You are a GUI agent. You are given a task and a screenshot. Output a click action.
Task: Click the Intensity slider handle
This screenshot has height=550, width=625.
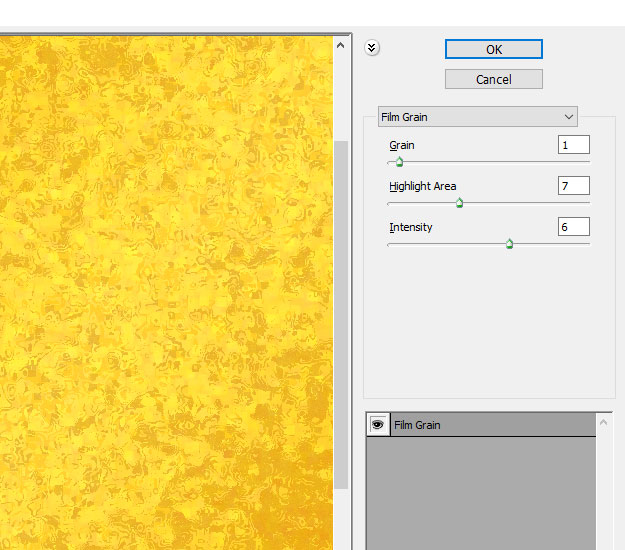coord(509,244)
